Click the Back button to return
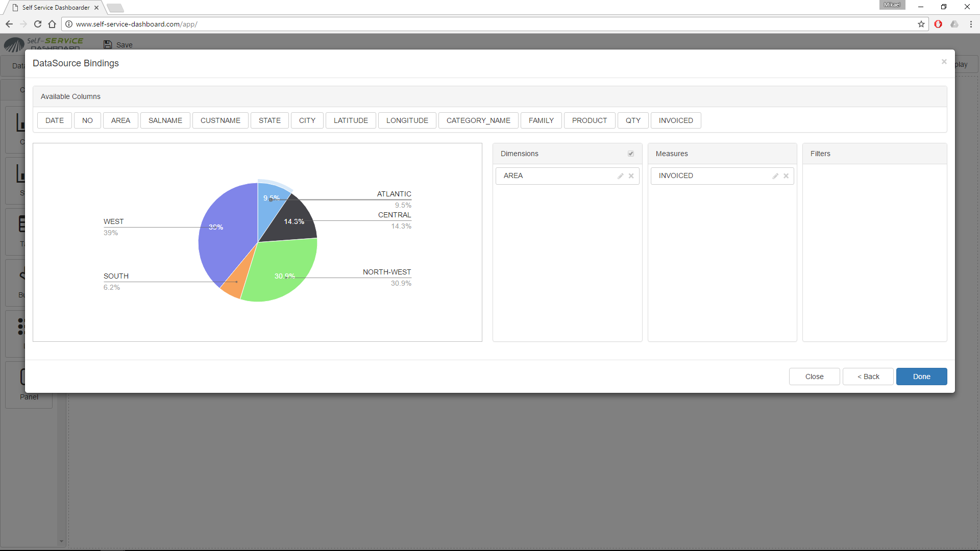This screenshot has width=980, height=551. (x=868, y=376)
